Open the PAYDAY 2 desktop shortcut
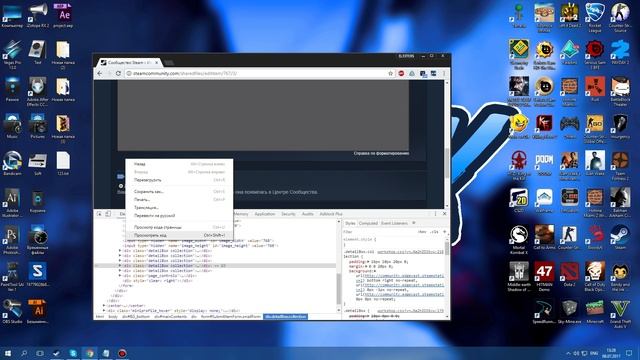This screenshot has height=360, width=640. [620, 53]
